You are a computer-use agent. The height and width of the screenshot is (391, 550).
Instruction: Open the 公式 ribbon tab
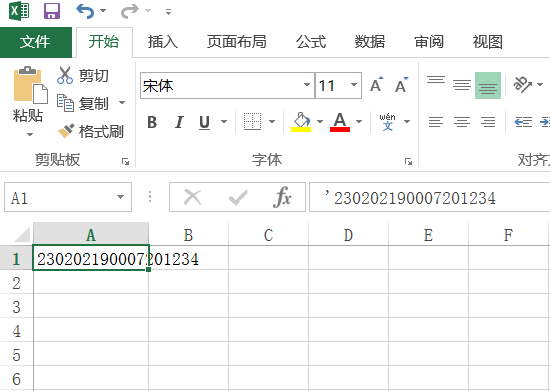[x=311, y=42]
